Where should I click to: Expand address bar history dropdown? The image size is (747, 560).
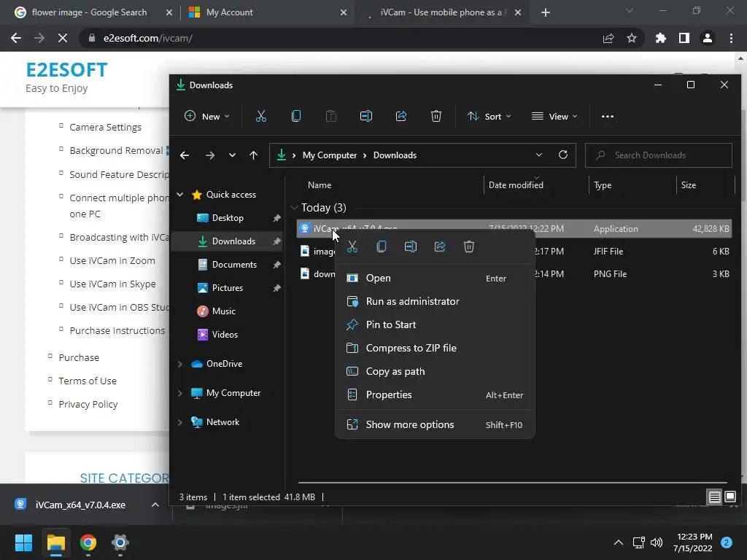coord(539,155)
